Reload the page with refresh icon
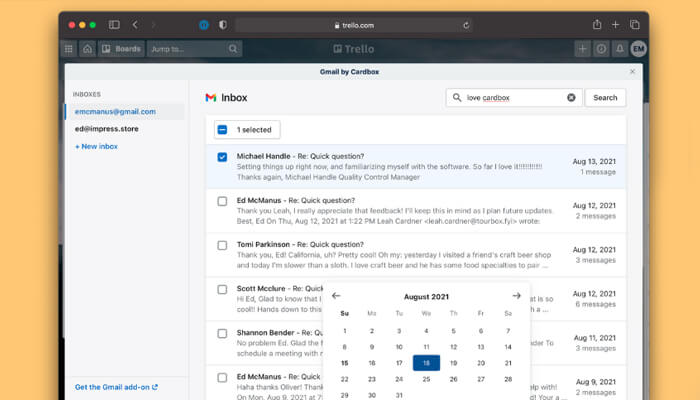700x400 pixels. click(x=466, y=25)
